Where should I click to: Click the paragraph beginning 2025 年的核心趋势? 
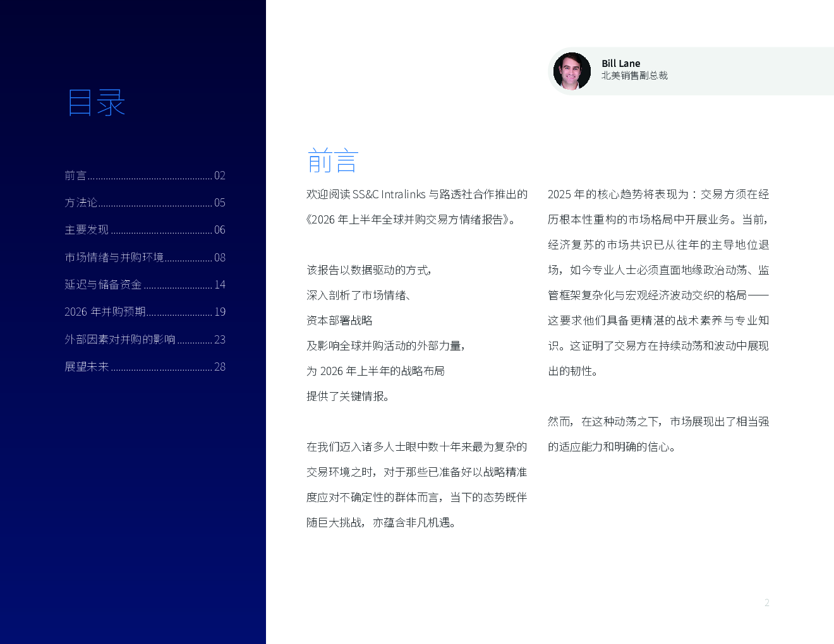(658, 282)
